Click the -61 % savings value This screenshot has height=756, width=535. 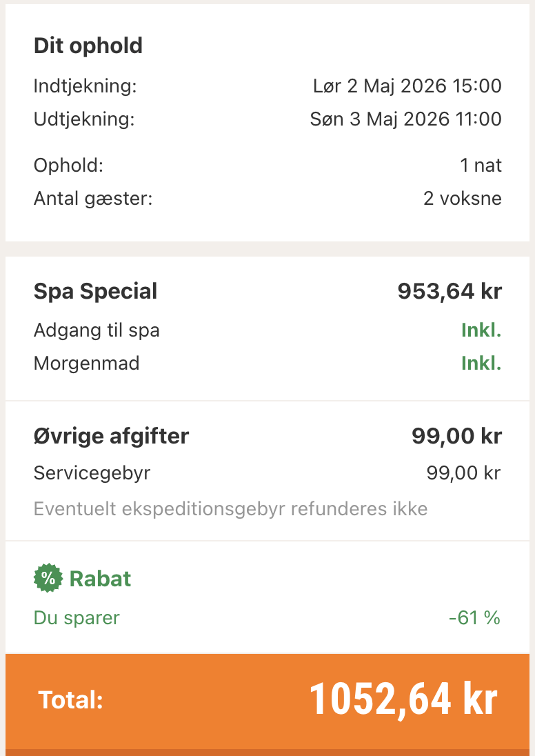pyautogui.click(x=474, y=617)
